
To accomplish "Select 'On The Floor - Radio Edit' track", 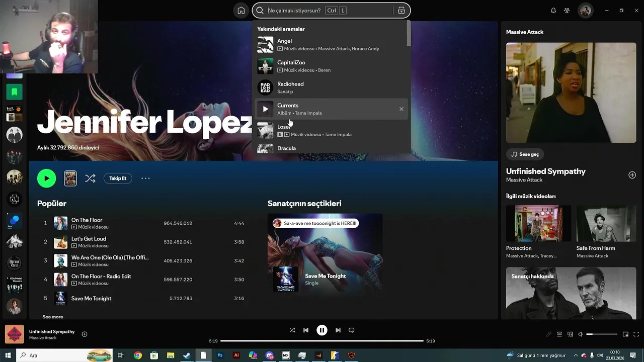I will (143, 280).
